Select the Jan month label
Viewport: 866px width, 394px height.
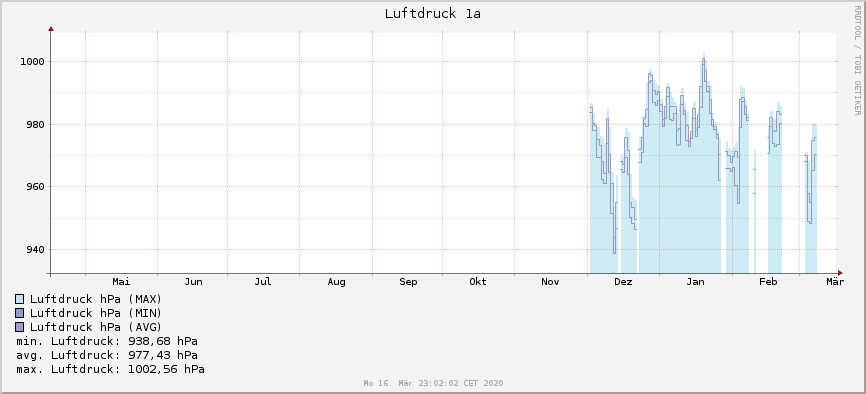pos(695,282)
